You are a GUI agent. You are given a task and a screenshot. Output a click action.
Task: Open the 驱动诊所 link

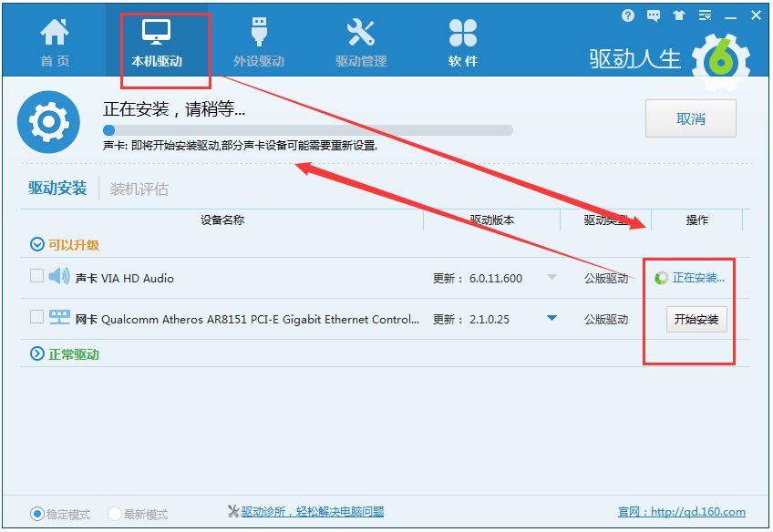313,512
